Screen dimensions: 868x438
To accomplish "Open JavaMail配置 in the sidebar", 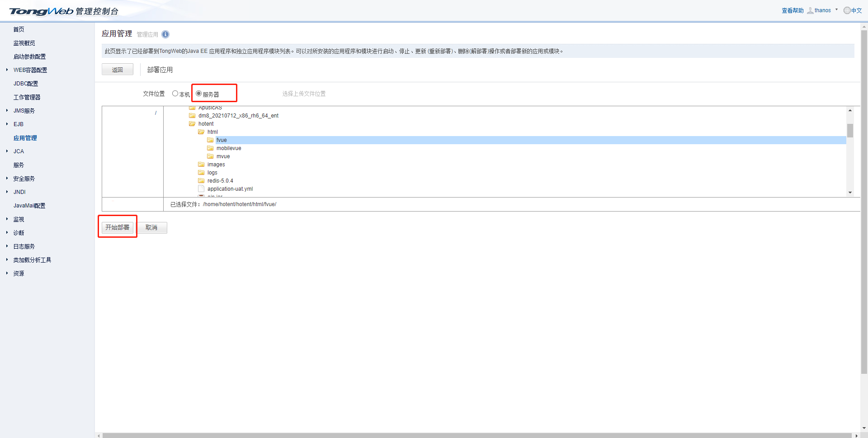I will tap(29, 206).
